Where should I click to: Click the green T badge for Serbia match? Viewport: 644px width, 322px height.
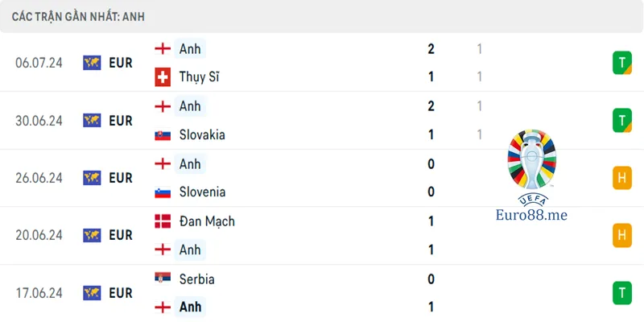[x=621, y=293]
